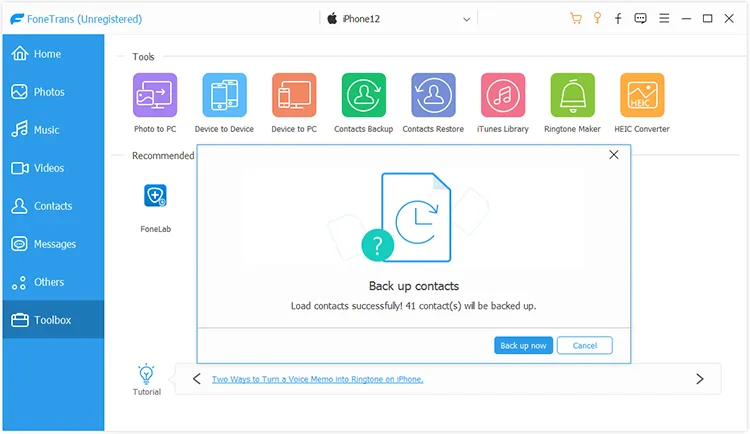Close the Back up contacts dialog
This screenshot has width=750, height=434.
pos(614,155)
